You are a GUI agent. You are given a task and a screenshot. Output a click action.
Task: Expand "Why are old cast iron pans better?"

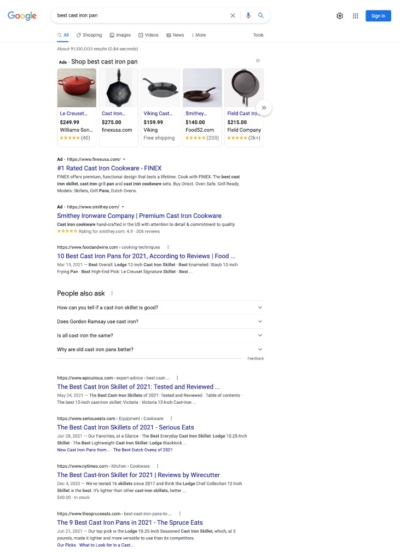coord(160,349)
